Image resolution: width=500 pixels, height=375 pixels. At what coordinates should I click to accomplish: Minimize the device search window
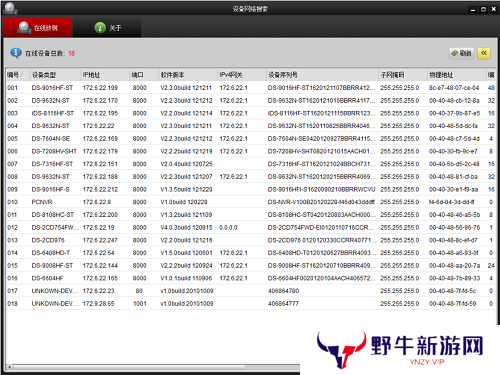coord(473,9)
